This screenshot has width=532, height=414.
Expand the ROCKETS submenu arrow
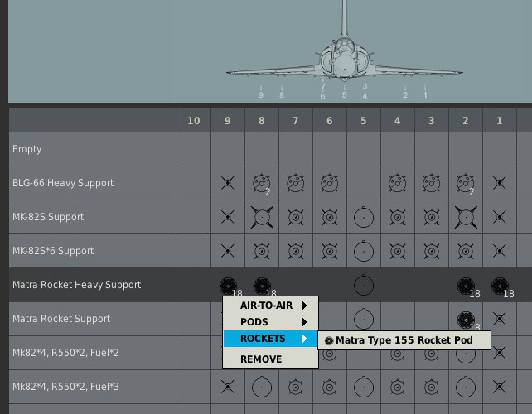coord(304,339)
